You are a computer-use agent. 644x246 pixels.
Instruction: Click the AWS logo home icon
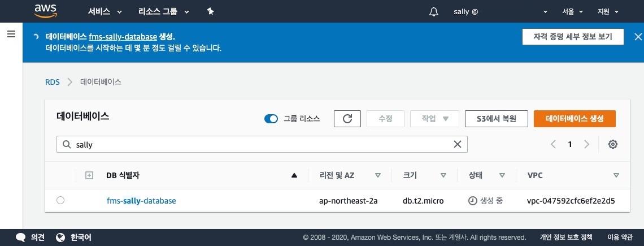46,11
